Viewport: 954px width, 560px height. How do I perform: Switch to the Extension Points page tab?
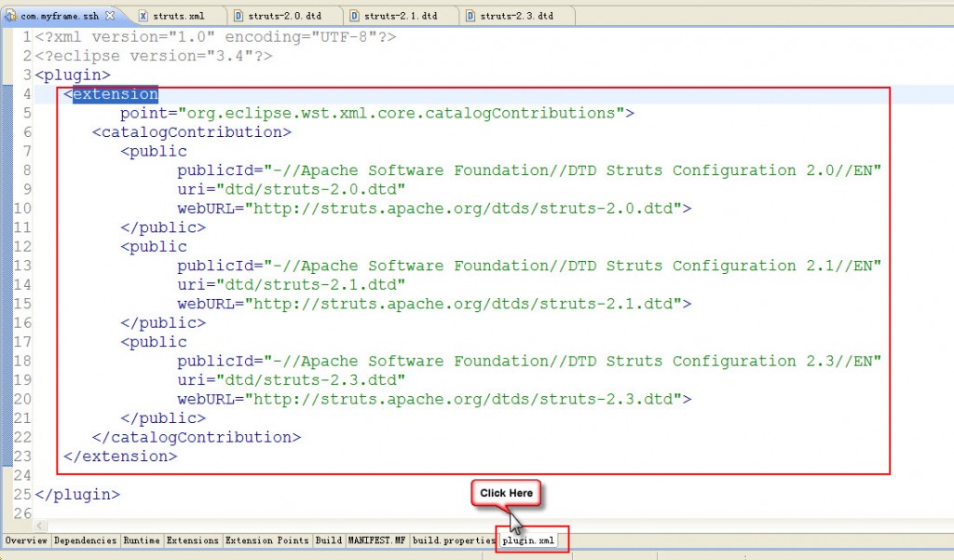coord(266,540)
